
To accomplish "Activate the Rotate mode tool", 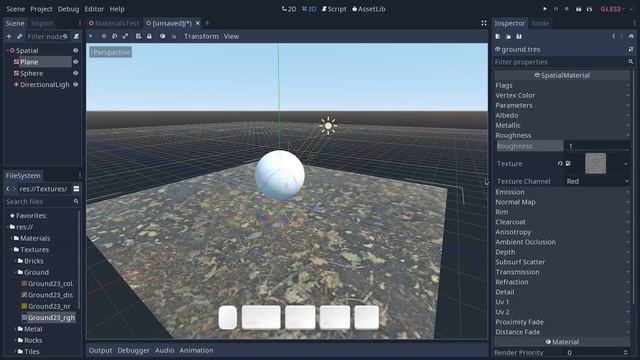I will tap(115, 36).
